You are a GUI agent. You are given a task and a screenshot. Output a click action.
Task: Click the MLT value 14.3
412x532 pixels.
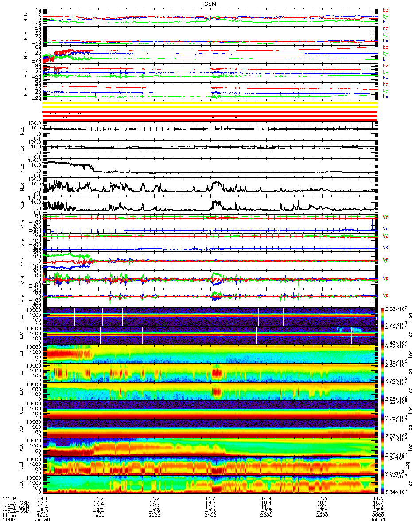(x=210, y=499)
